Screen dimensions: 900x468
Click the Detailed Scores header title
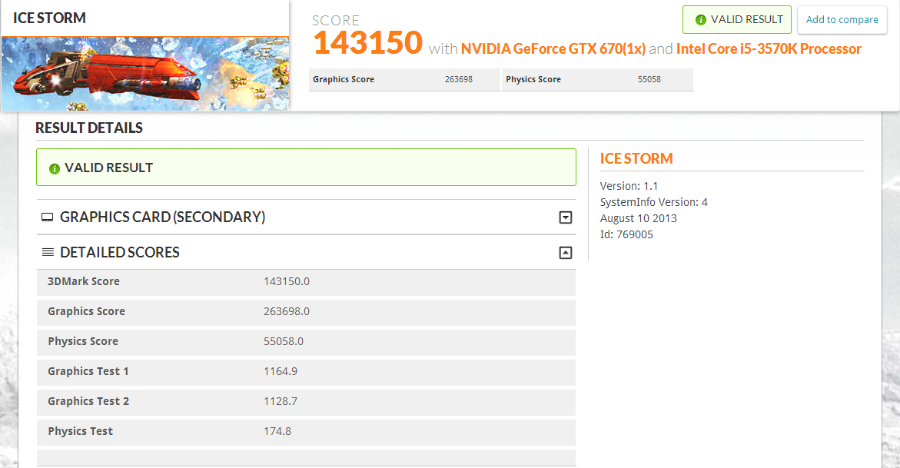119,253
